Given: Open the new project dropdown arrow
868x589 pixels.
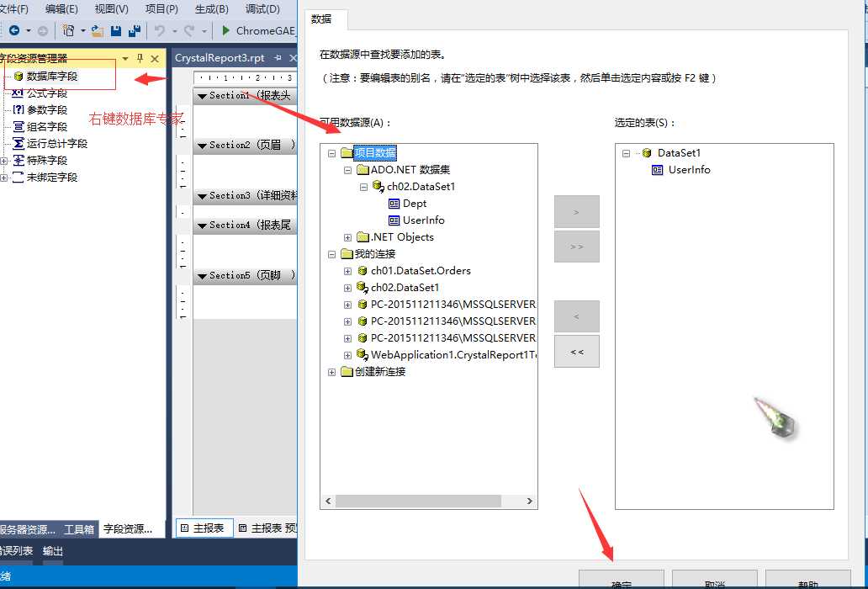Looking at the screenshot, I should (x=83, y=31).
